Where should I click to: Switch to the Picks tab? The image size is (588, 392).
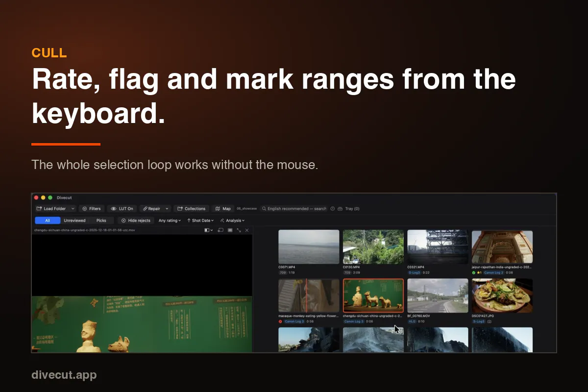point(101,220)
